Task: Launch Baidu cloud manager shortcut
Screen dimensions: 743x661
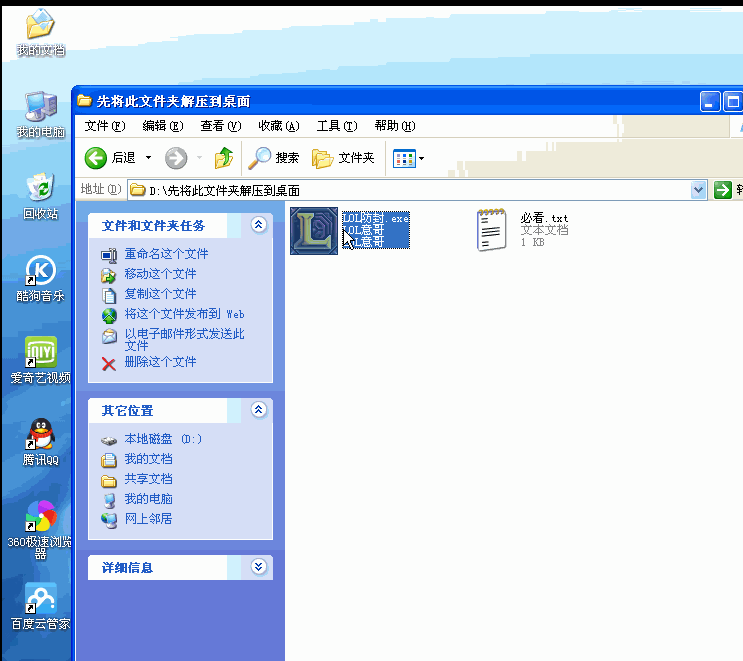Action: (x=40, y=607)
